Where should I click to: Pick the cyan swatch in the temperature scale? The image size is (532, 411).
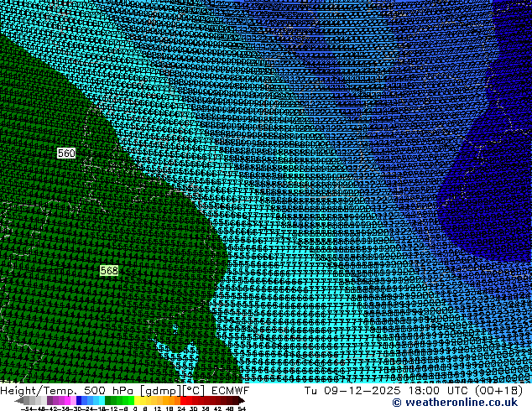coord(98,400)
